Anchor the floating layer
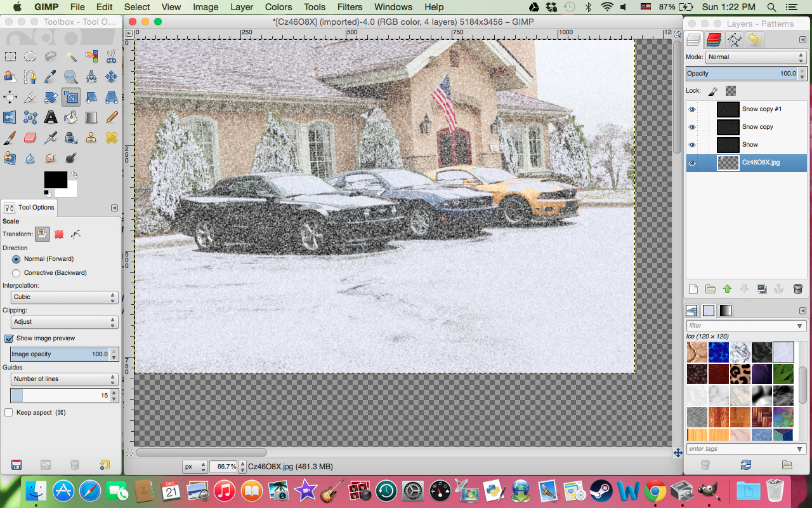The image size is (812, 508). (779, 288)
